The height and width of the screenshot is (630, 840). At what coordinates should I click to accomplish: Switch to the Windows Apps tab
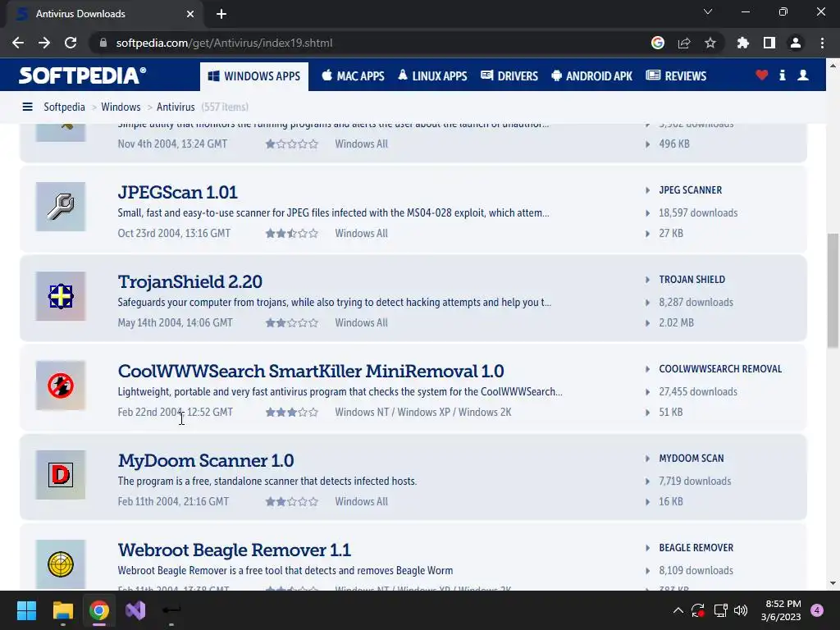[x=254, y=76]
